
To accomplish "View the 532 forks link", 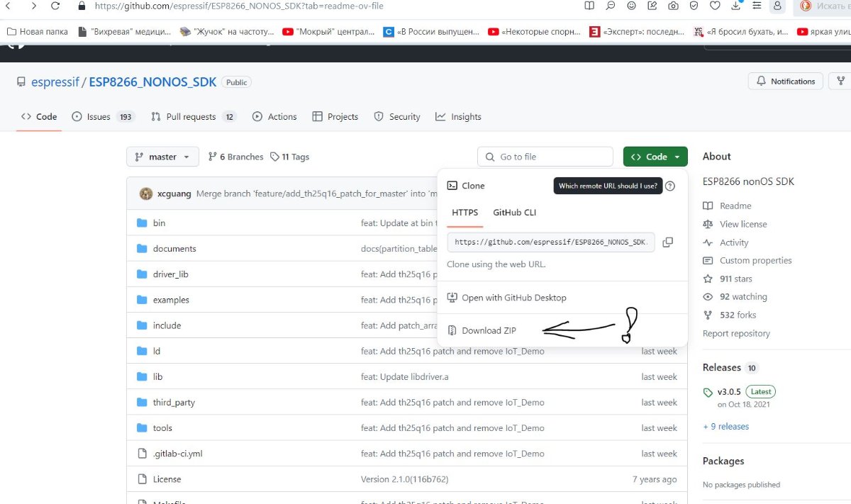I will pyautogui.click(x=738, y=315).
